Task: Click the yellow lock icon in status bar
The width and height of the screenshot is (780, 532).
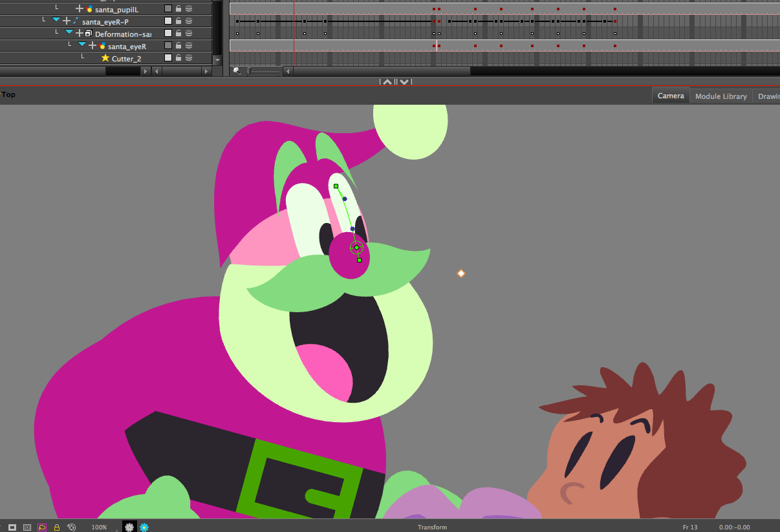Action: (57, 527)
